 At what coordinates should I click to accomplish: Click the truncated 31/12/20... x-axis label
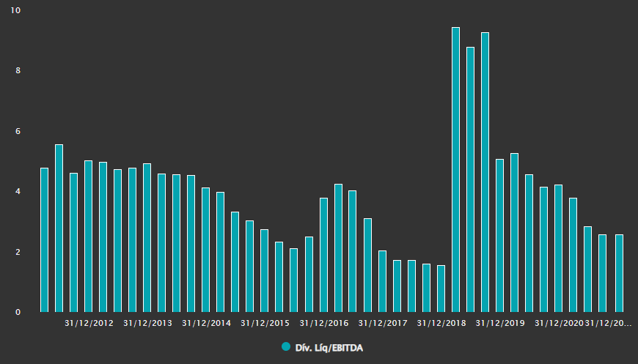[608, 324]
